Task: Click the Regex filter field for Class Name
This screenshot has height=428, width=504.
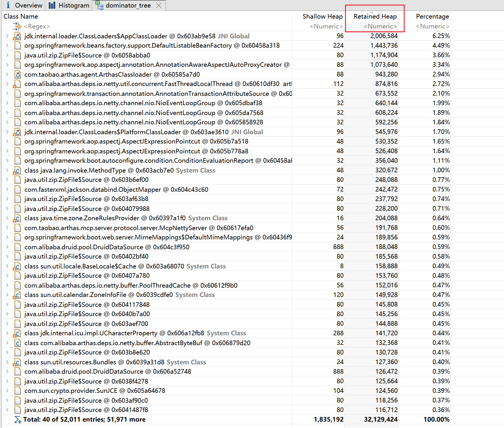Action: 37,26
